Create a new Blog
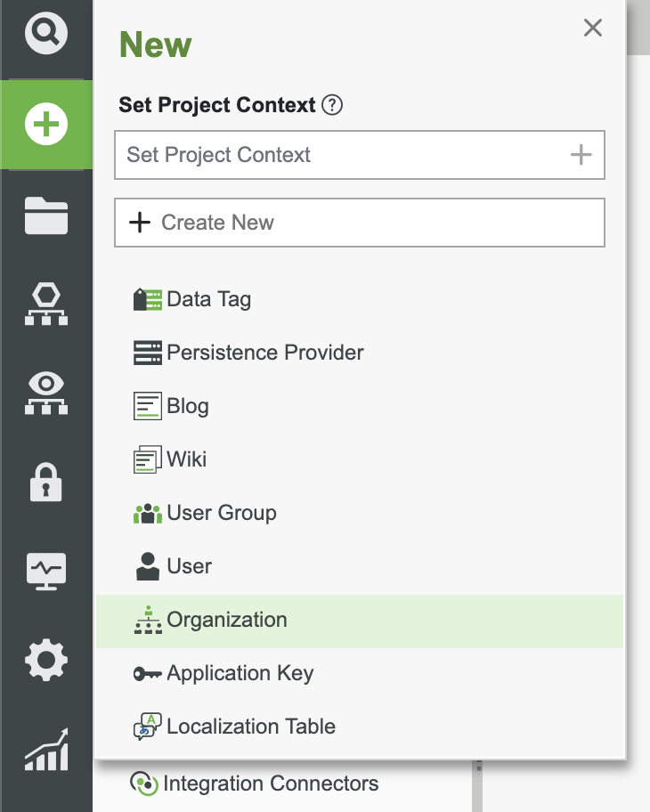 click(187, 406)
